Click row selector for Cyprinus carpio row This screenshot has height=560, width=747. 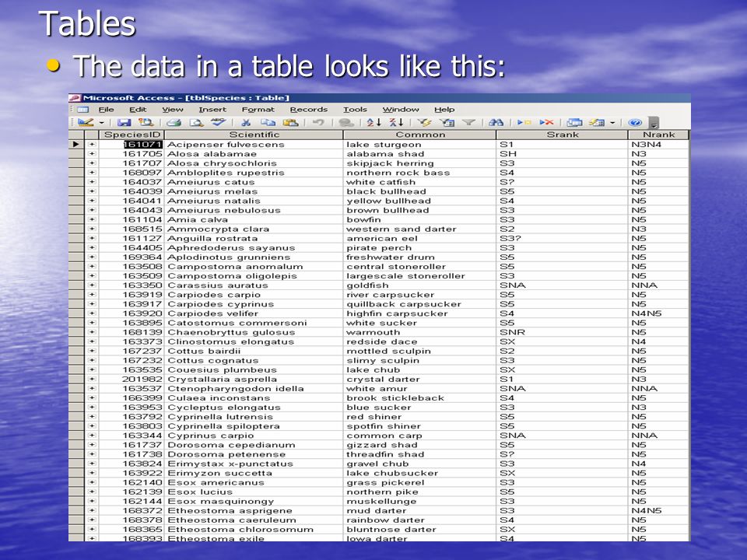[x=76, y=436]
